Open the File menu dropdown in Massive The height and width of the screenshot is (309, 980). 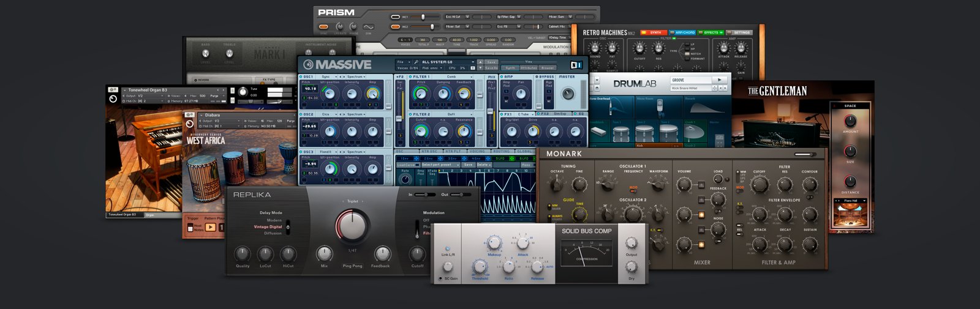pos(404,62)
